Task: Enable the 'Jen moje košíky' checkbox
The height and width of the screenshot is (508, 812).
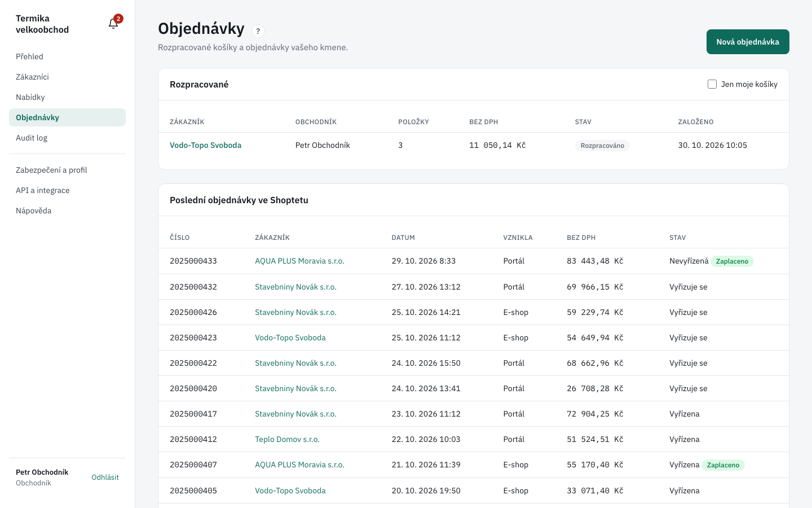Action: [x=712, y=84]
